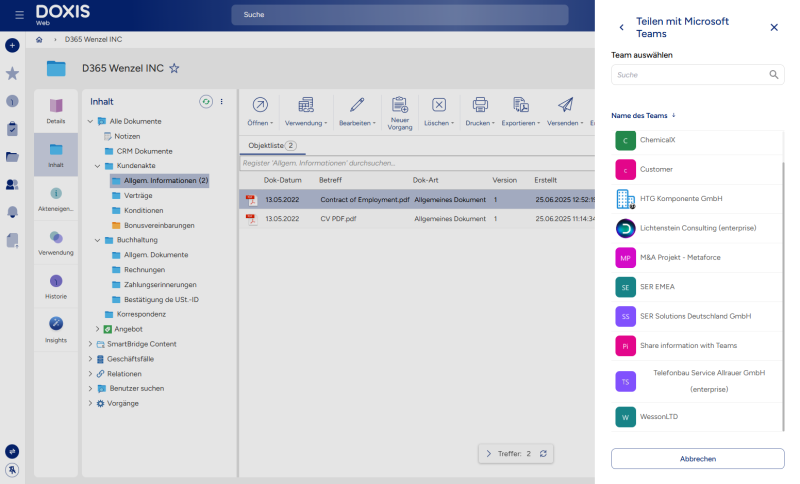Viewport: 800px width, 484px height.
Task: Click the global Suche field
Action: (x=399, y=15)
